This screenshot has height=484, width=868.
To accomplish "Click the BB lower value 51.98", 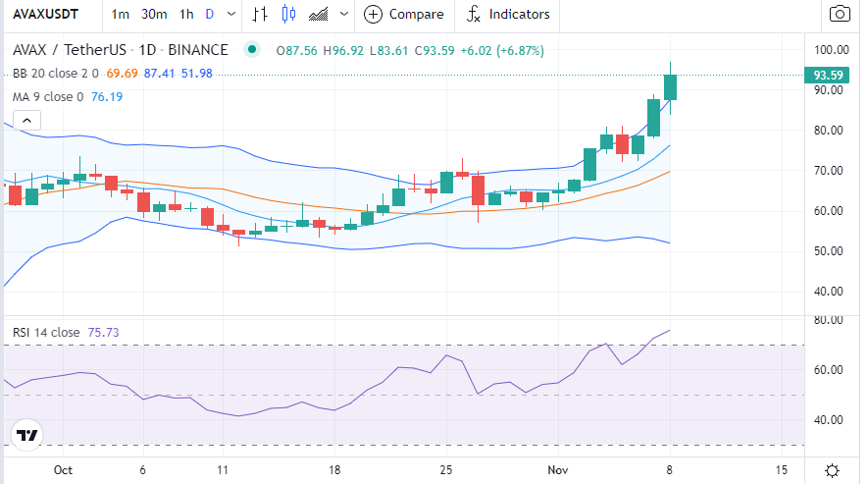I will [197, 74].
